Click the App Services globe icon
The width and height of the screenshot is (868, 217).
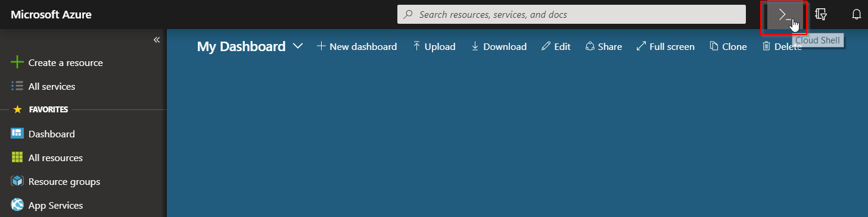17,205
